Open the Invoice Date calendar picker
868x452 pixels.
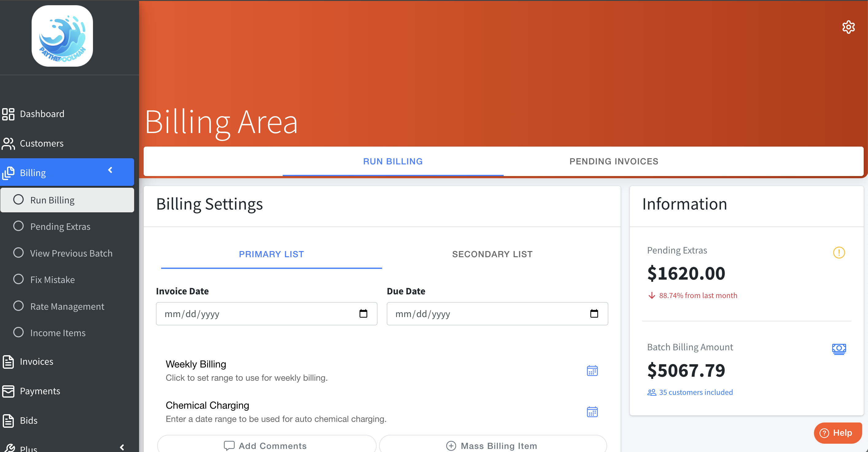tap(363, 314)
